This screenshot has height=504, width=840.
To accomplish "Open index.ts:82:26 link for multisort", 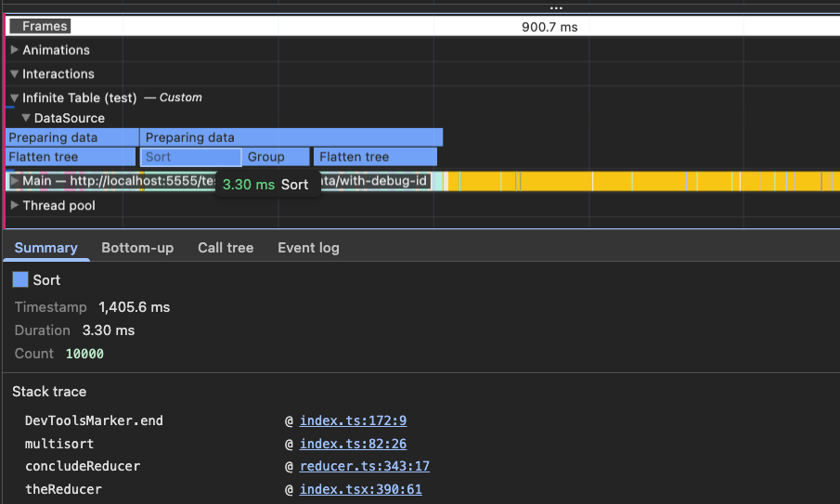I will [x=353, y=444].
